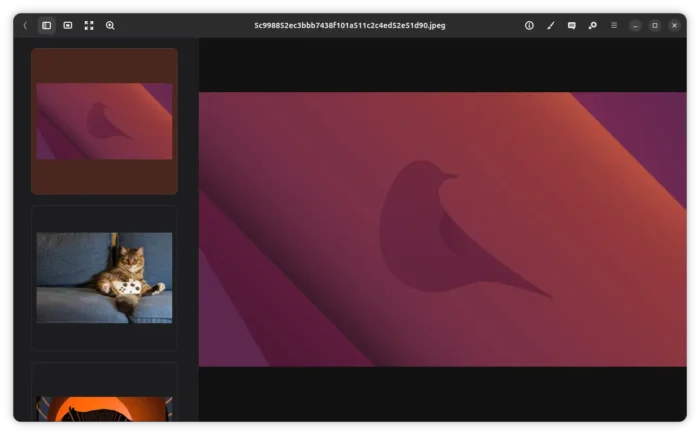Screen dimensions: 700x435
Task: Maximize the image viewer window
Action: (655, 25)
